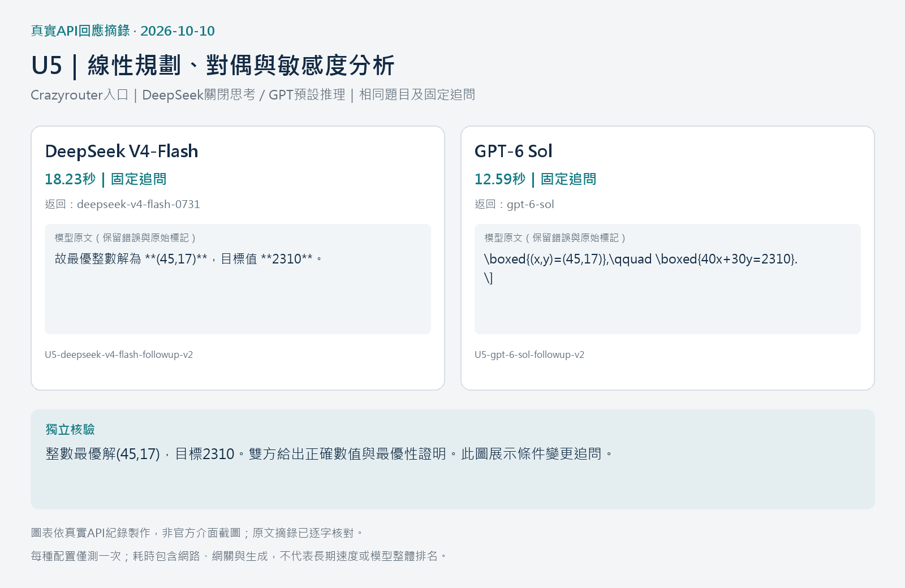Click '返回：gpt-6-sol' text
Image resolution: width=905 pixels, height=588 pixels.
pos(514,204)
